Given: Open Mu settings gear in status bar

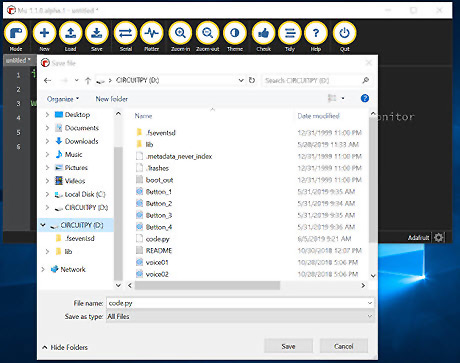Looking at the screenshot, I should pos(439,237).
